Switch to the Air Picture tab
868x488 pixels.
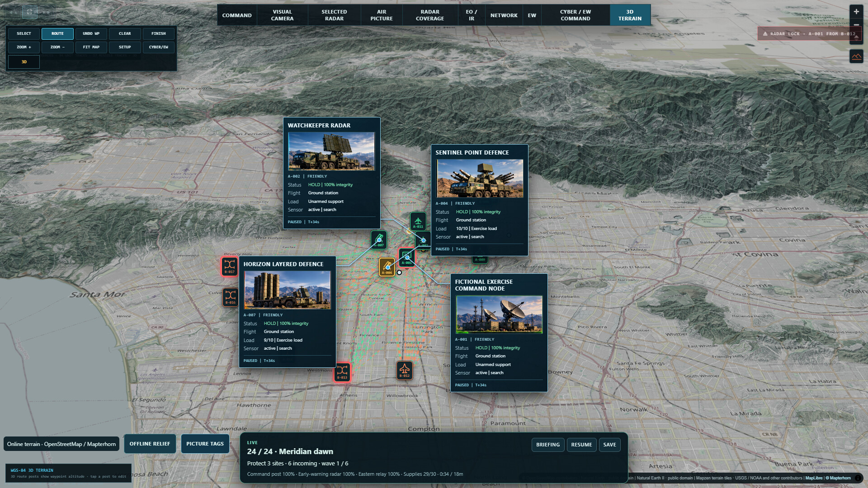[382, 15]
